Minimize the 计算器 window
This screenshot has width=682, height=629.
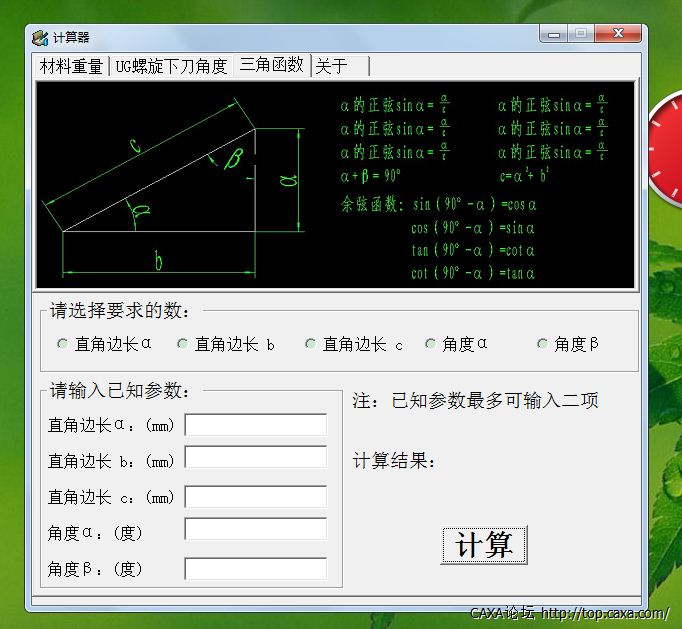(554, 34)
